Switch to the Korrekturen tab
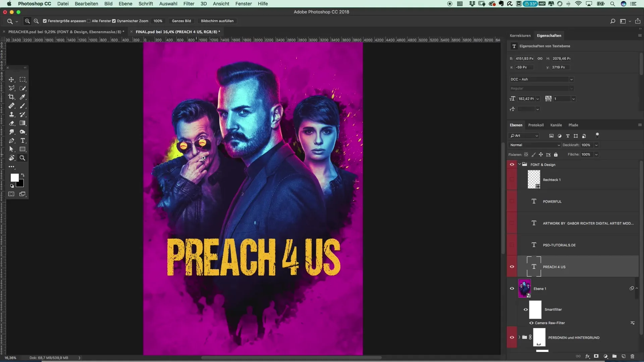The height and width of the screenshot is (362, 644). point(520,36)
